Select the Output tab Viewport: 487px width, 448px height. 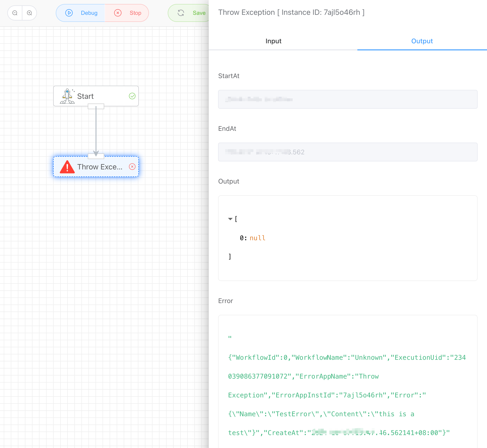[x=422, y=41]
